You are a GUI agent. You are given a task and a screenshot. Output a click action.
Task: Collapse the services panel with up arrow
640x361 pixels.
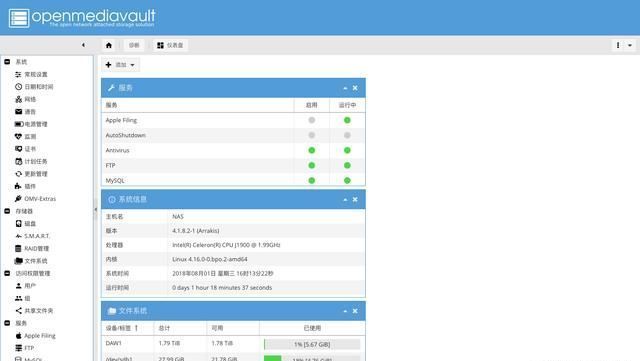pyautogui.click(x=345, y=88)
